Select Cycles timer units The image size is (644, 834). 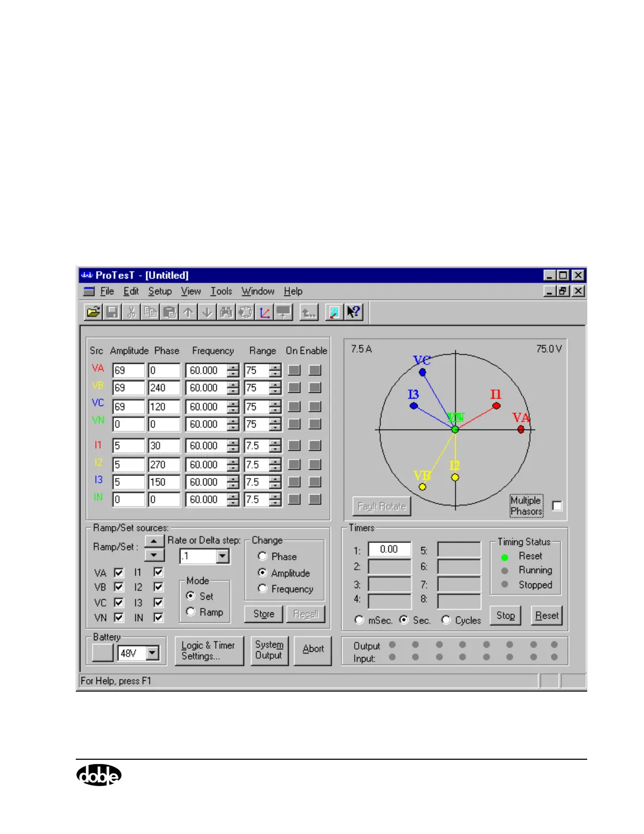pos(446,620)
